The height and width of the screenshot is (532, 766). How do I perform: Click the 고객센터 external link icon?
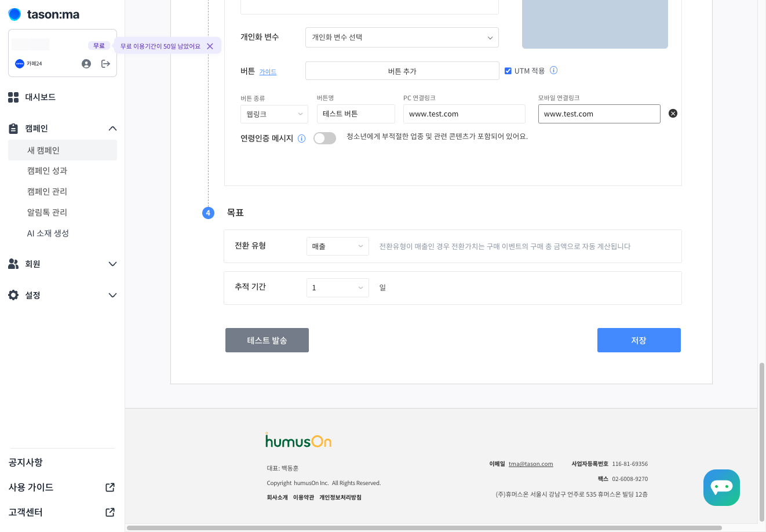coord(110,512)
